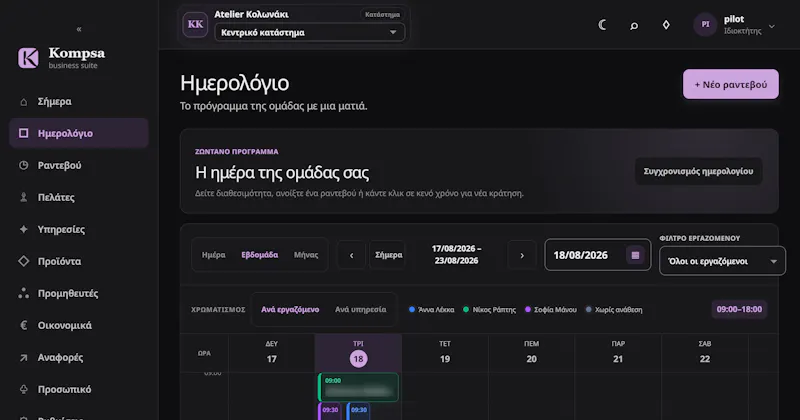Open Όλοι οι εργαζόμενοι employee filter

[x=722, y=261]
